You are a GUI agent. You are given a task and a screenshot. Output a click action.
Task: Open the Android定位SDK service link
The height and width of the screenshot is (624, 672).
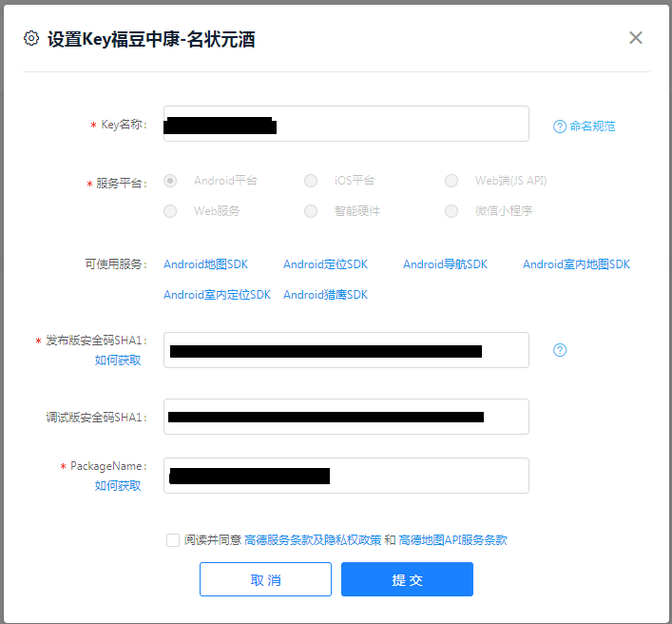tap(325, 264)
